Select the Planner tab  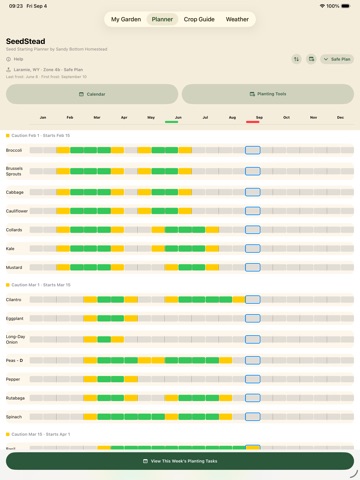(162, 19)
